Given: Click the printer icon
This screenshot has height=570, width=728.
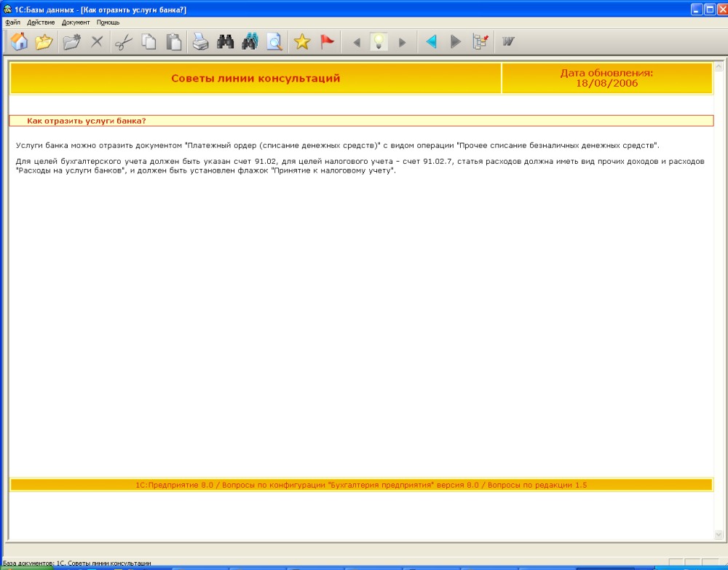Looking at the screenshot, I should pos(200,42).
